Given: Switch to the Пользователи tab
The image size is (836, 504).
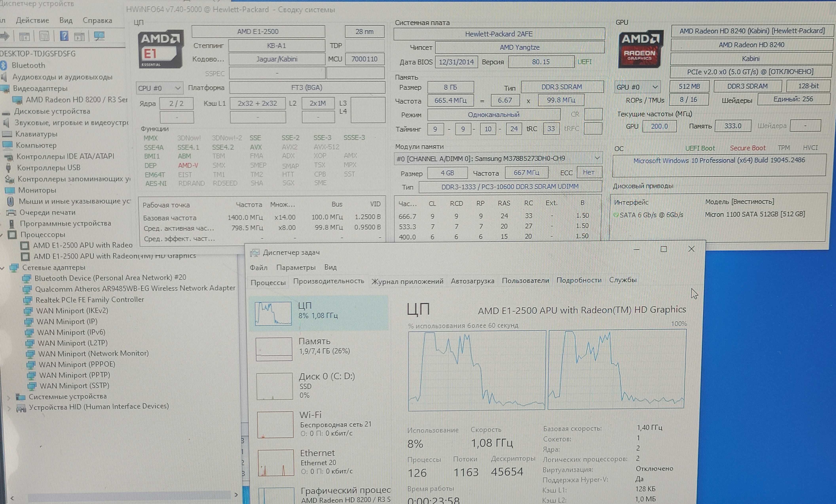Looking at the screenshot, I should click(x=525, y=280).
